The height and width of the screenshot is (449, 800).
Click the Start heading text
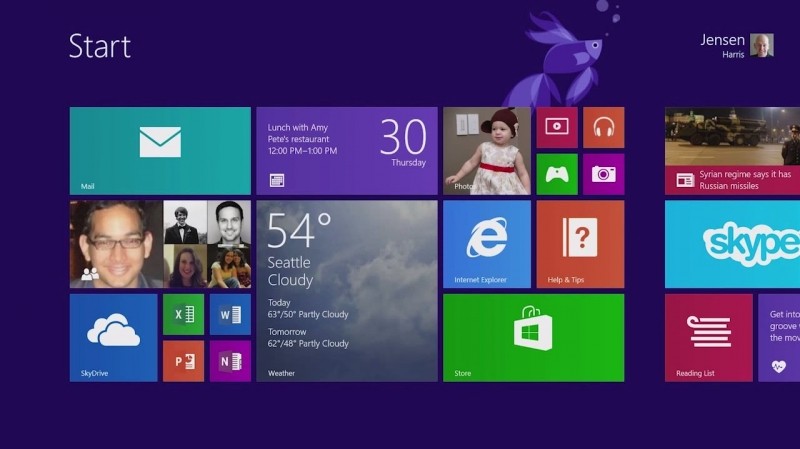(100, 46)
